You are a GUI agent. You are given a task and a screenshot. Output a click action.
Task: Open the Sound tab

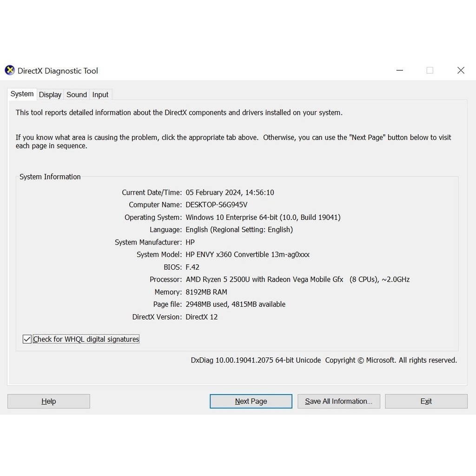click(x=77, y=95)
